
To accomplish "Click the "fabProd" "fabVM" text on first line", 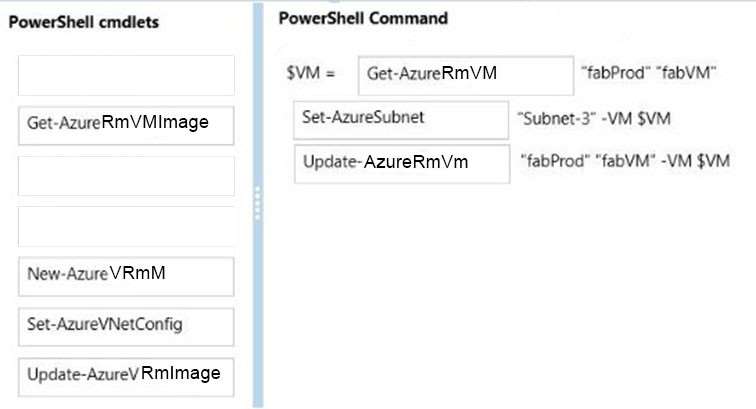I will click(x=649, y=73).
